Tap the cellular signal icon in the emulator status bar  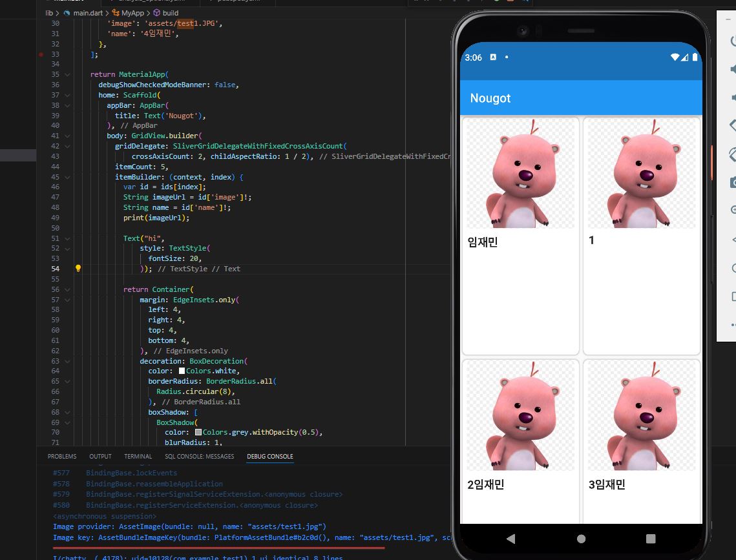685,57
